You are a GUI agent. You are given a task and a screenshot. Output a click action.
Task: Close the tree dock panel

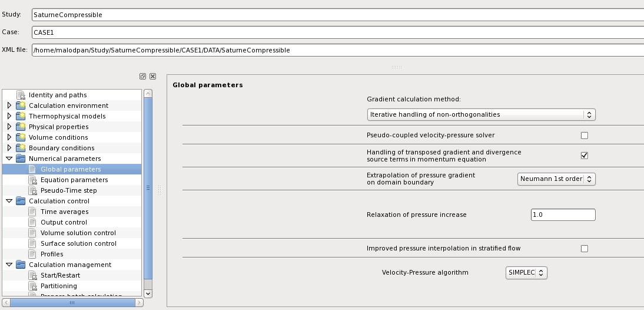(152, 77)
